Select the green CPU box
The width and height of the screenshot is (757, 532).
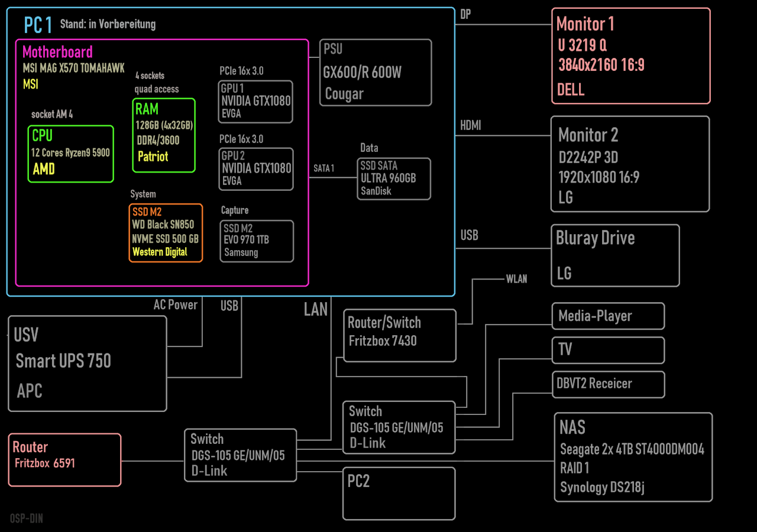tap(71, 154)
